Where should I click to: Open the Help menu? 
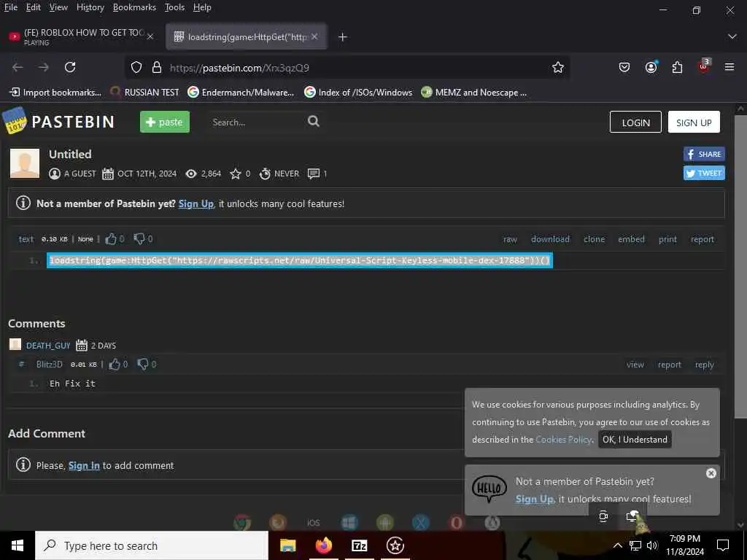[x=202, y=7]
